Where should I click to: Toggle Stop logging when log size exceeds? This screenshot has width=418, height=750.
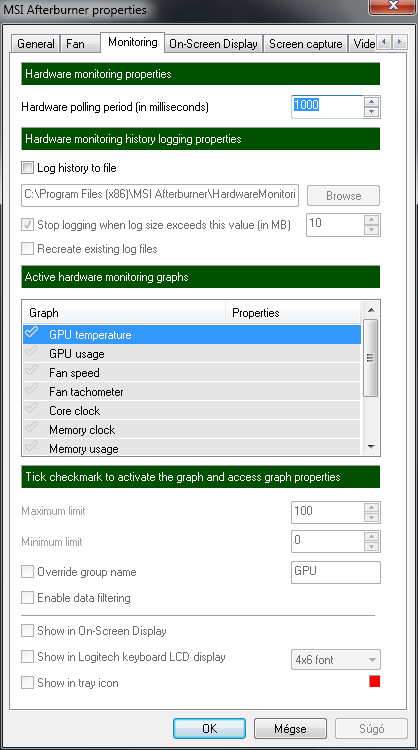coord(28,224)
